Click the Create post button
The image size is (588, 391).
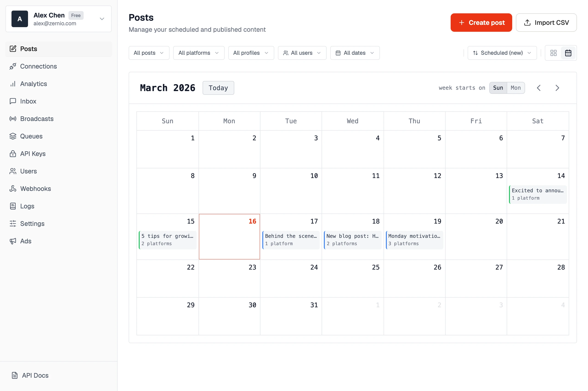tap(481, 23)
